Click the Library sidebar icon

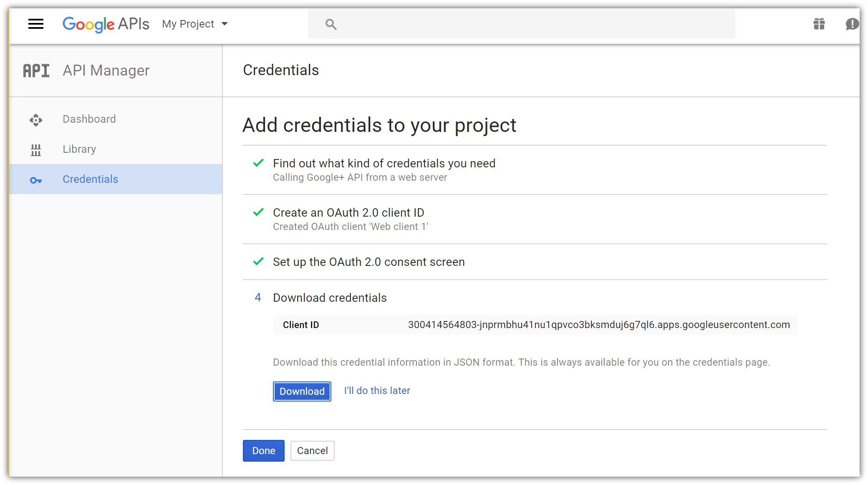pyautogui.click(x=36, y=150)
